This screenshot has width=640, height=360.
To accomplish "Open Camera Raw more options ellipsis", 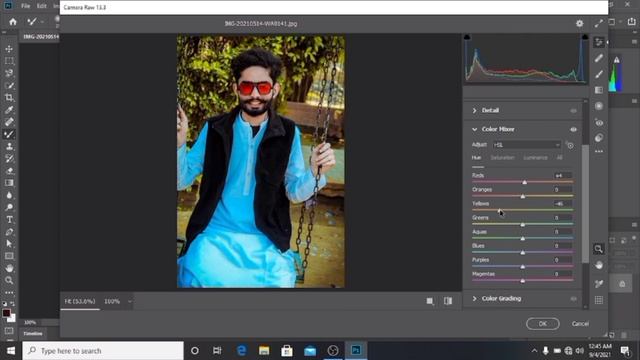I will point(599,151).
